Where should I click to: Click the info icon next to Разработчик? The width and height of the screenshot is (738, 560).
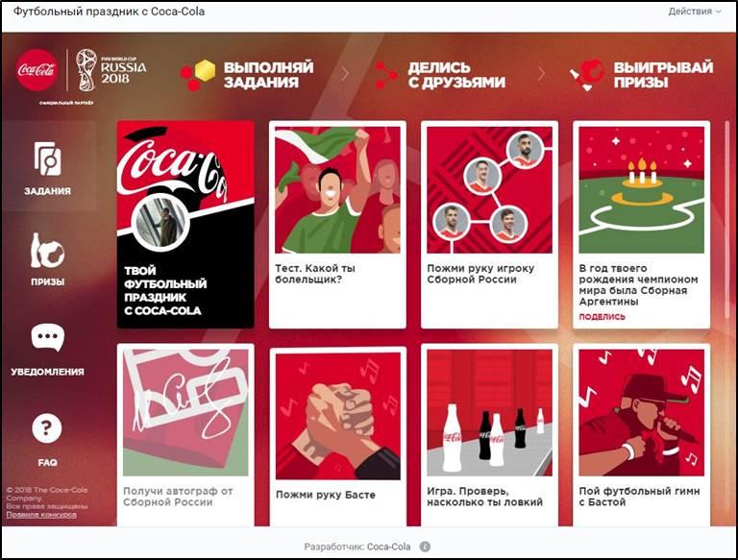pos(425,547)
